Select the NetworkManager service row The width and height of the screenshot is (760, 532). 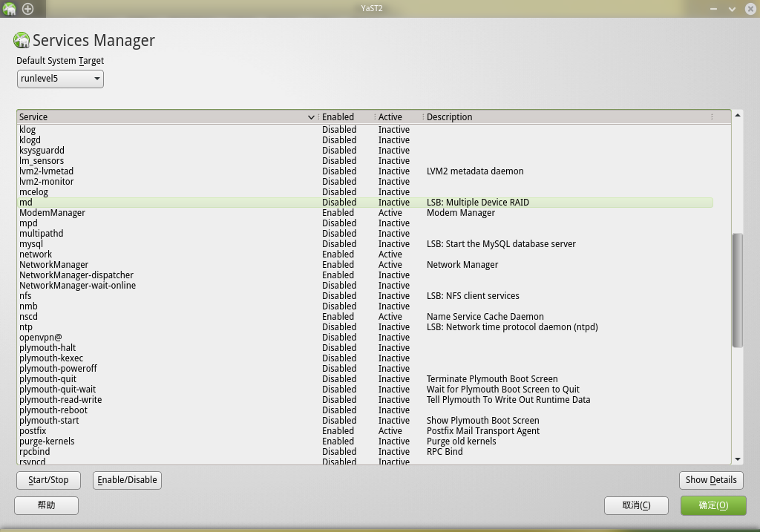(x=365, y=265)
